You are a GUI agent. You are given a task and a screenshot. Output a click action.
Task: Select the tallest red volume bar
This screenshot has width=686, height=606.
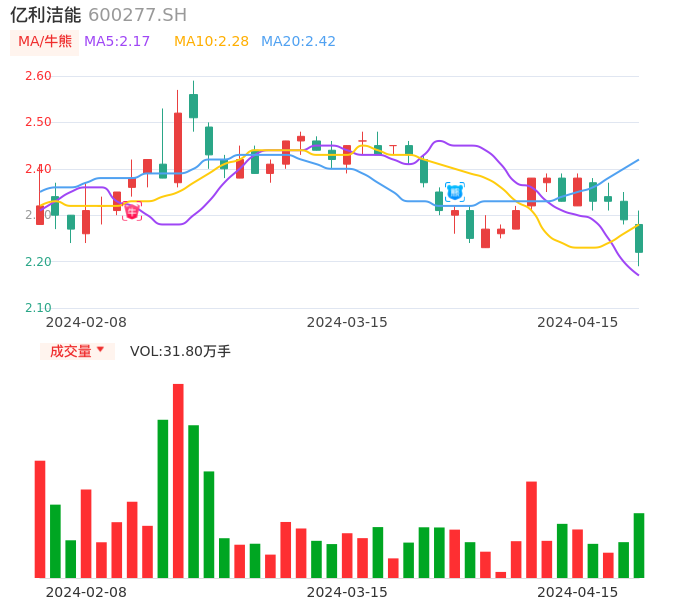click(178, 480)
